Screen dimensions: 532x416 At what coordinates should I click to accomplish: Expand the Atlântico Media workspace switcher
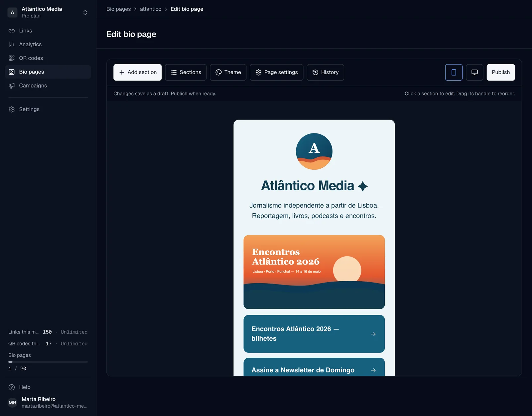48,12
